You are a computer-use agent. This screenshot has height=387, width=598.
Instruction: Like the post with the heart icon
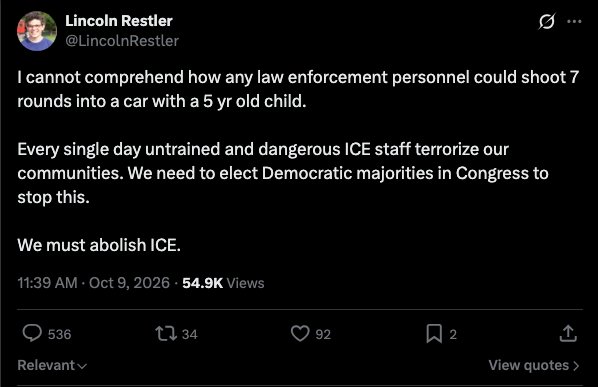[300, 334]
